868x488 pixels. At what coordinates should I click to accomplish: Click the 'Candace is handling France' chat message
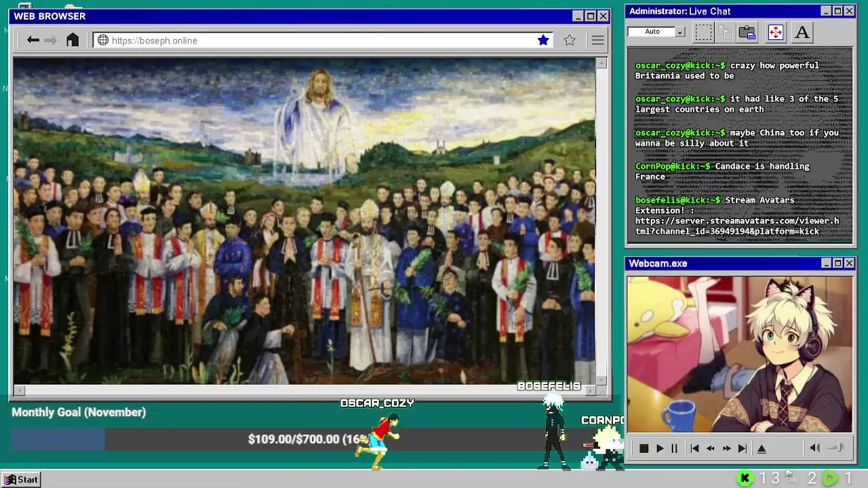(x=722, y=171)
